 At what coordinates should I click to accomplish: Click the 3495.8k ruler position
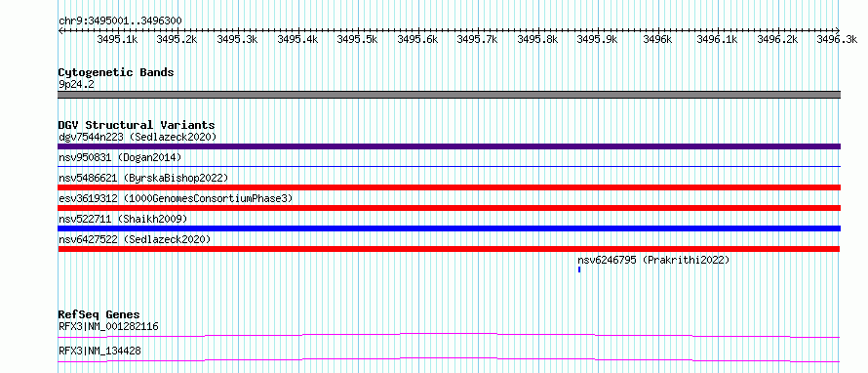[537, 39]
